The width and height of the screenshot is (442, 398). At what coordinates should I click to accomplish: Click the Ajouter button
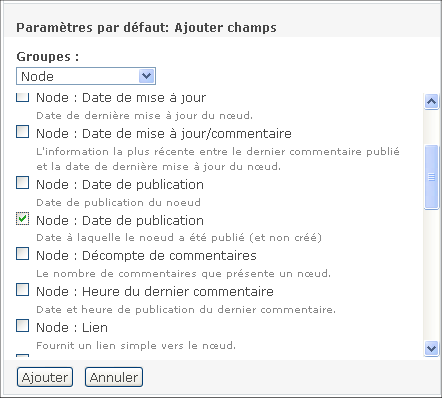[x=45, y=377]
